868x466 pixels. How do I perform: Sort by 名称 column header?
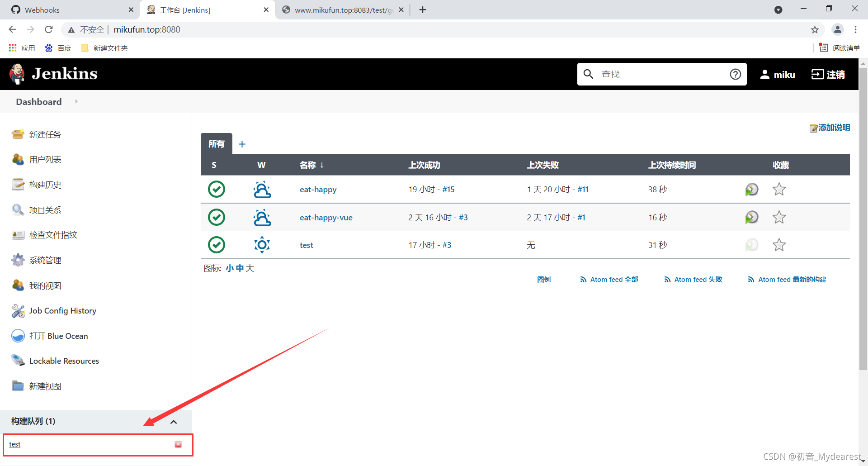[311, 165]
